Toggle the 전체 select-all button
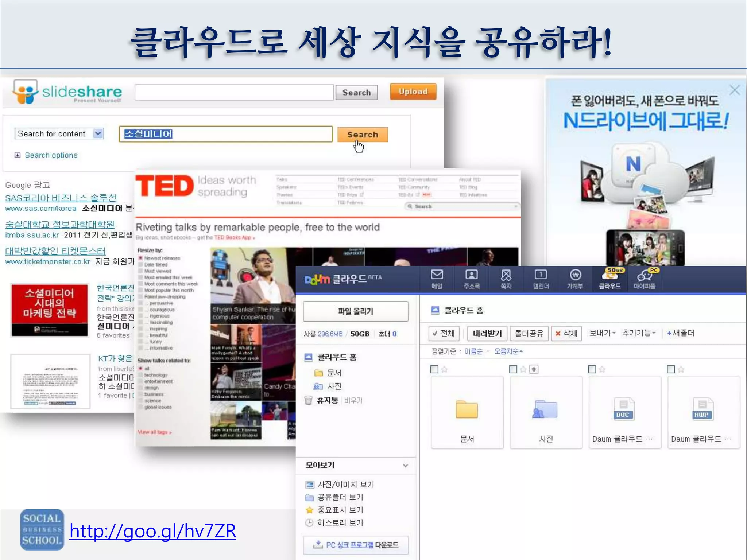 tap(444, 333)
